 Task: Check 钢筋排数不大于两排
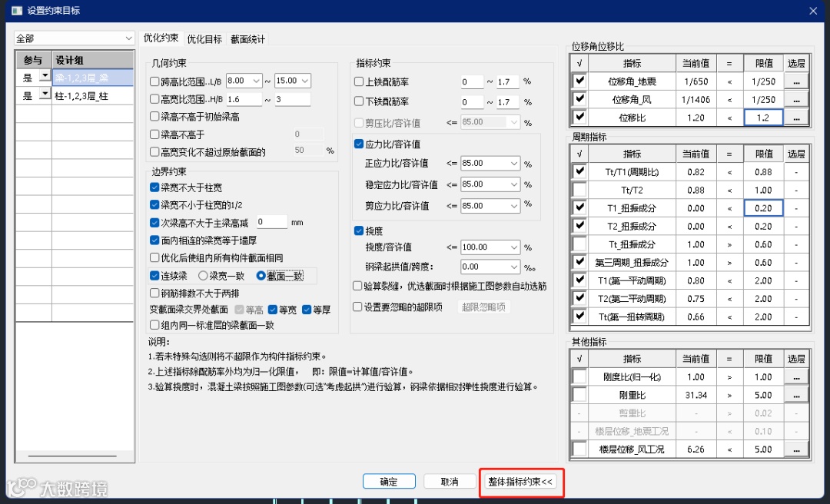pyautogui.click(x=154, y=293)
